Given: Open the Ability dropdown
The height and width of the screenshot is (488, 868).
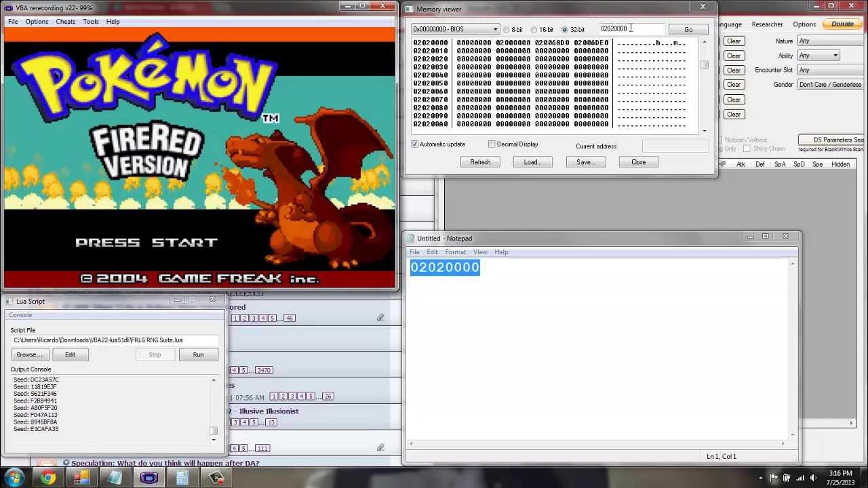Looking at the screenshot, I should (818, 56).
